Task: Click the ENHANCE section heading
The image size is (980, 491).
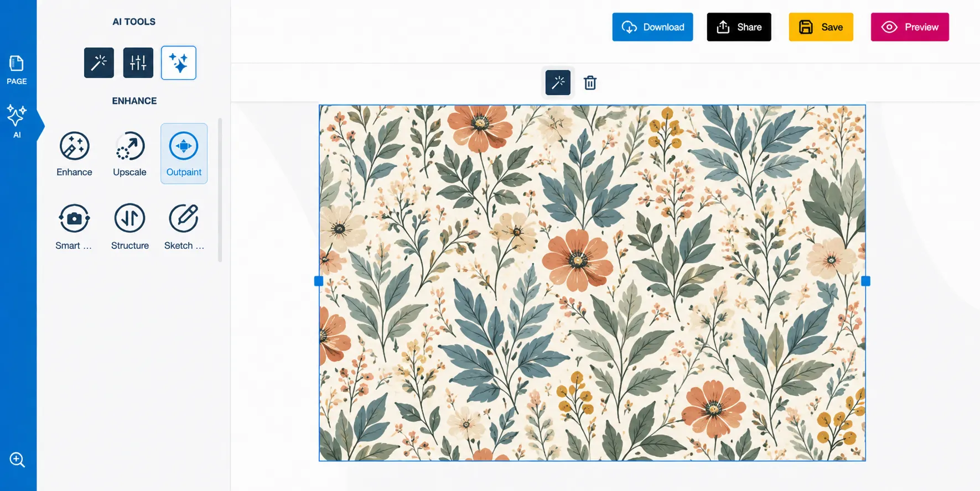Action: (134, 101)
